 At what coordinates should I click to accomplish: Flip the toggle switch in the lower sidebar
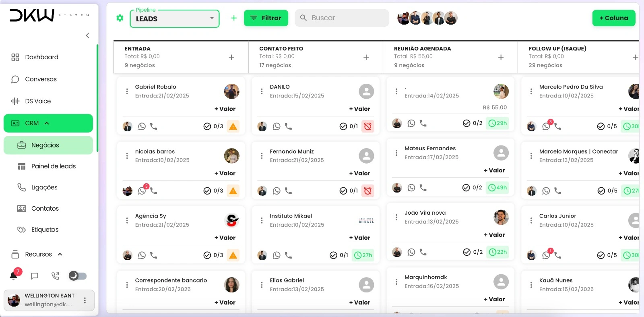[78, 276]
